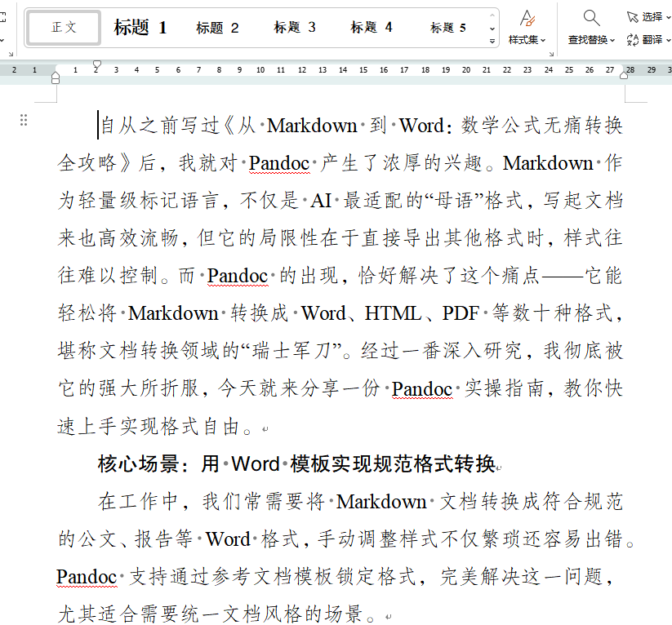Click the misspelled Pandoc before 支持通过参考

pyautogui.click(x=87, y=577)
